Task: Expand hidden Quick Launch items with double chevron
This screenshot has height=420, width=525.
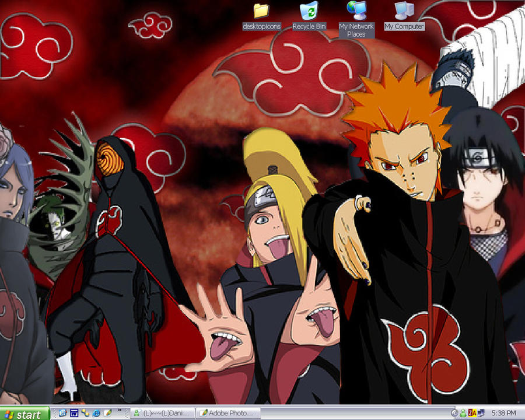Action: [120, 410]
